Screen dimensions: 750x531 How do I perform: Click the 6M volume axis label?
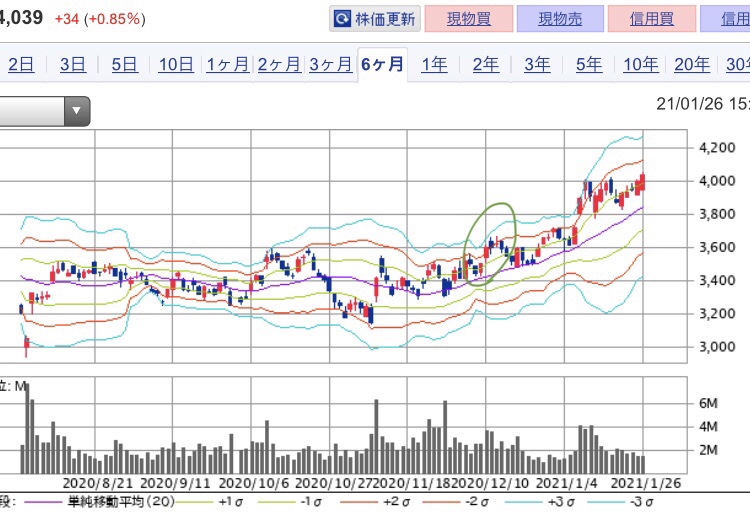pos(708,403)
